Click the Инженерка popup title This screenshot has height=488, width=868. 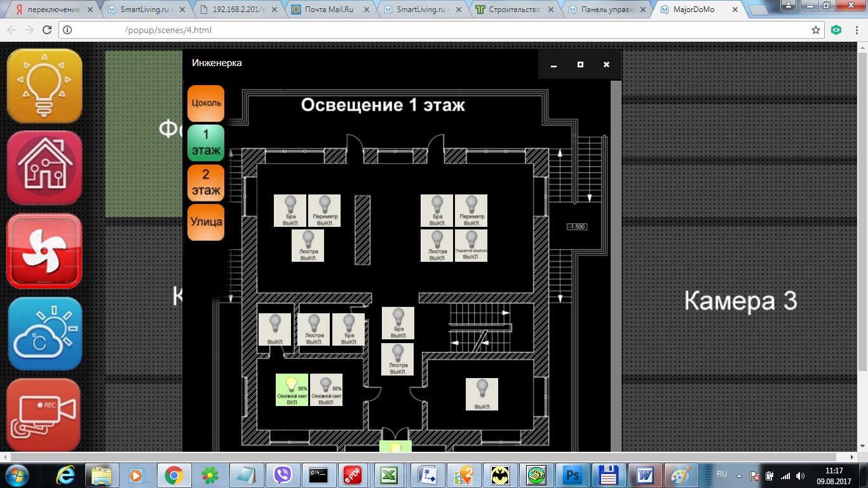pyautogui.click(x=217, y=63)
